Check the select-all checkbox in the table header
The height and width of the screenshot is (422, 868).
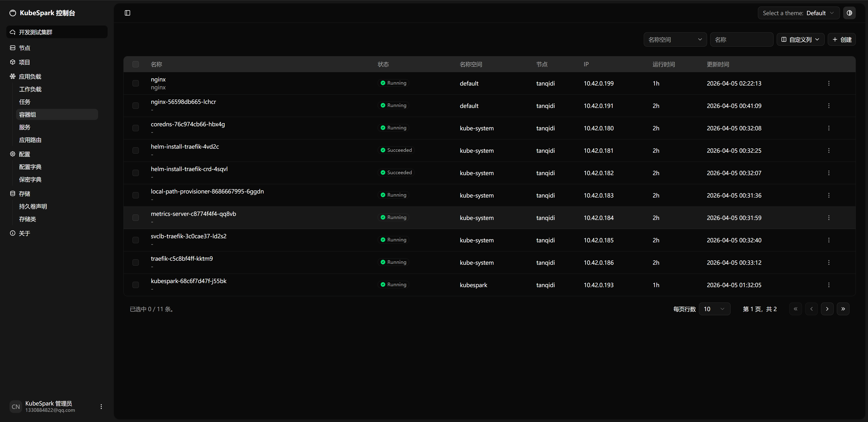point(135,64)
